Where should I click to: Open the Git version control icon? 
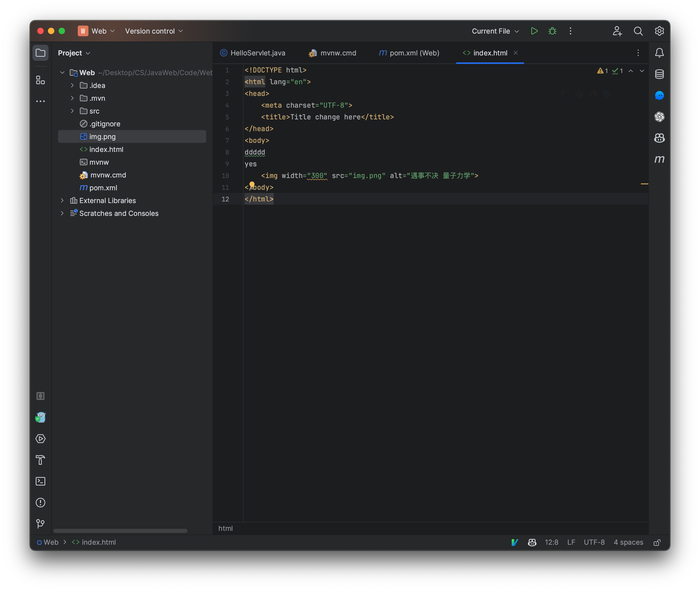pos(40,524)
